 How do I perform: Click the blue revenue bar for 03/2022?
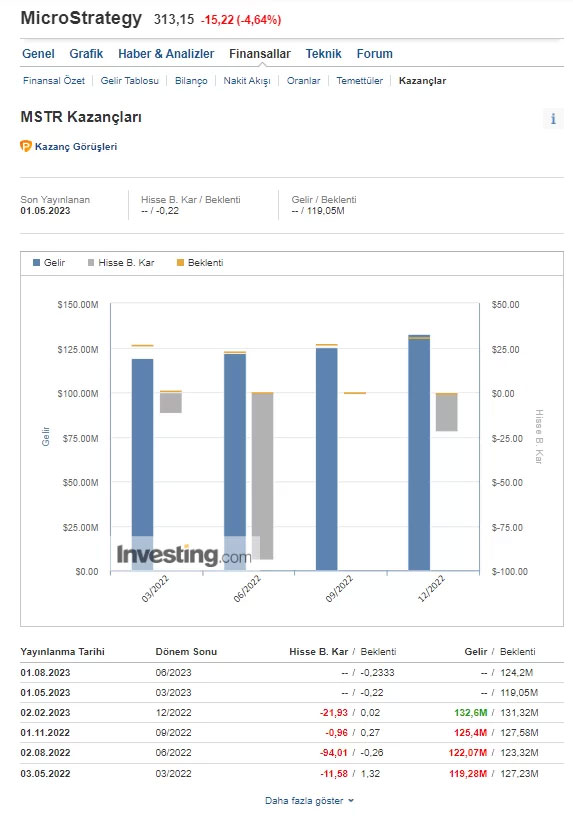142,464
